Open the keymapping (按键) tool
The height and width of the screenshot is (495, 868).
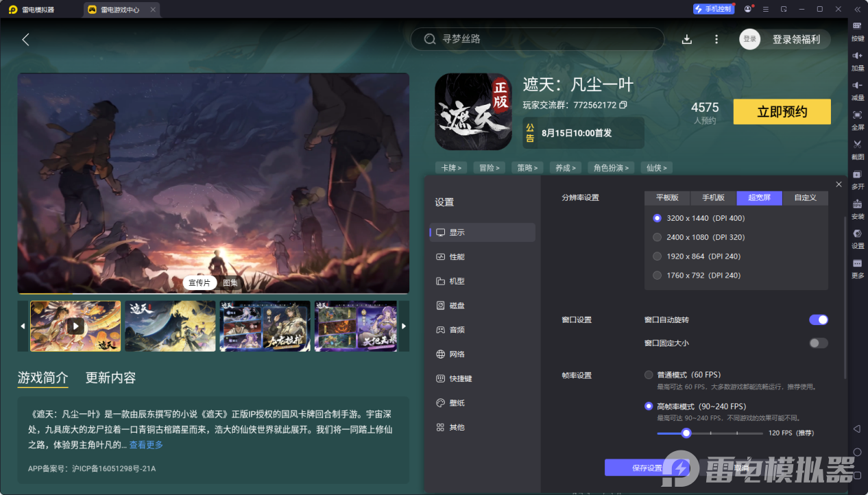tap(857, 32)
